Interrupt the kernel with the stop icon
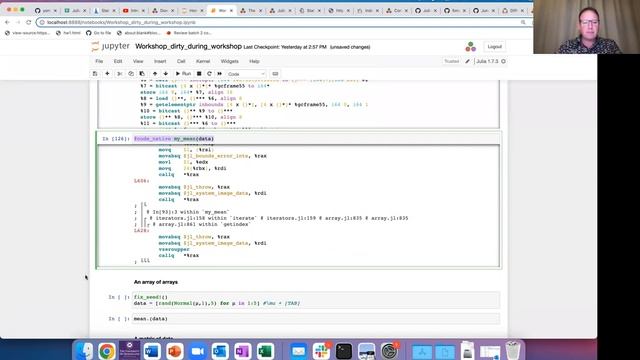This screenshot has width=640, height=360. [x=199, y=74]
